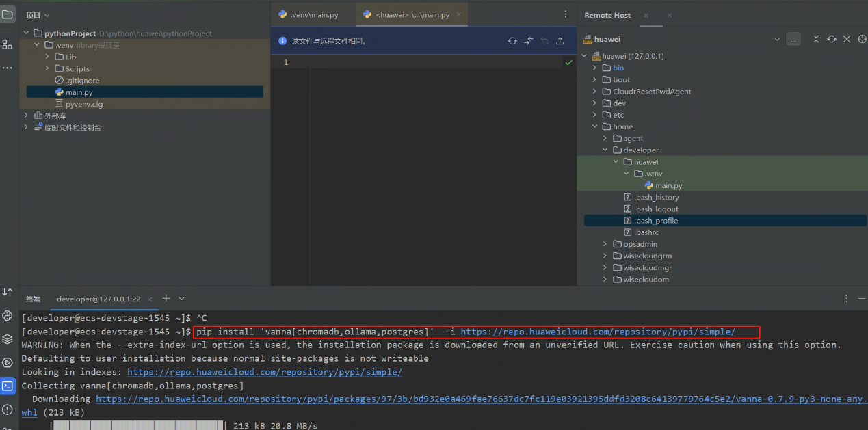Open the Problems tool window icon
This screenshot has height=430, width=868.
(x=8, y=409)
